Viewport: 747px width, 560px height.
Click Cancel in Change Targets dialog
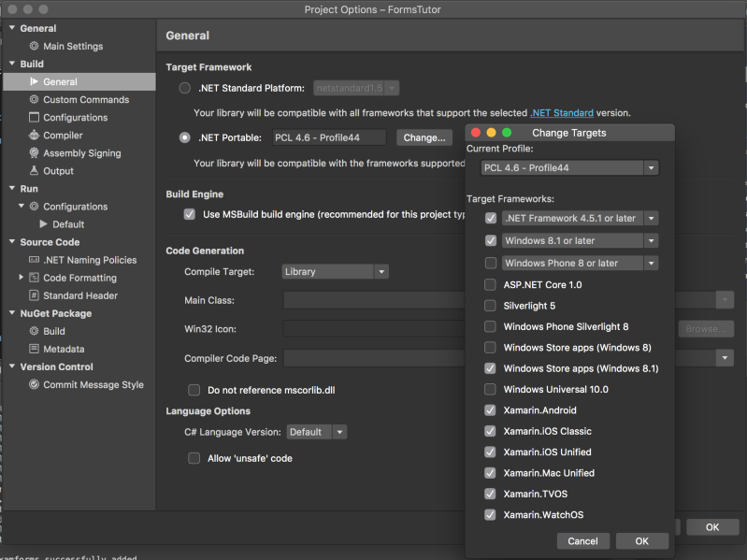[x=582, y=541]
